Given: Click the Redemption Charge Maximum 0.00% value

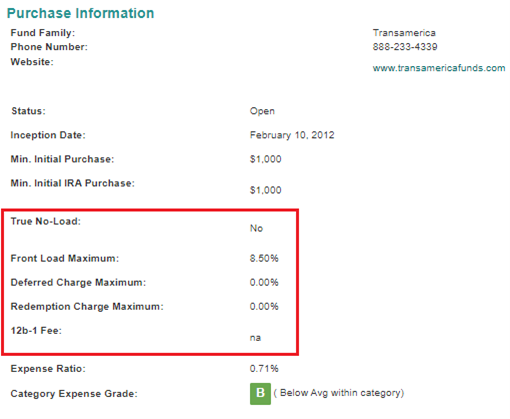Looking at the screenshot, I should pyautogui.click(x=264, y=306).
